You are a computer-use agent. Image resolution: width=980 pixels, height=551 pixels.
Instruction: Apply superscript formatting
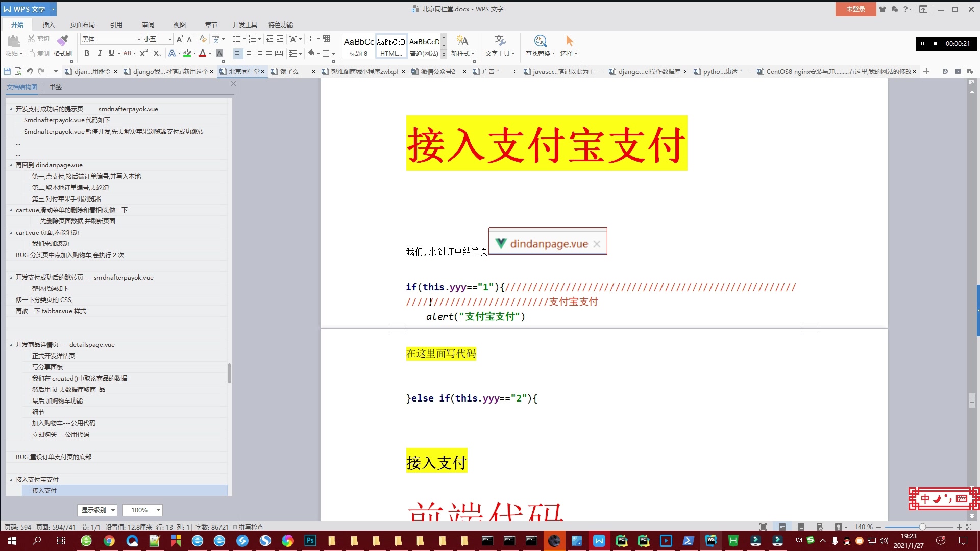pyautogui.click(x=143, y=53)
